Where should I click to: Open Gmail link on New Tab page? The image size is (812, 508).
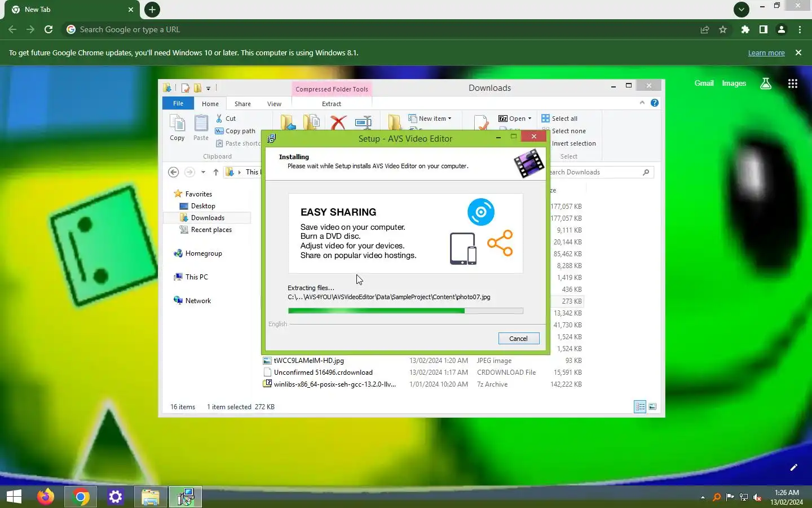click(704, 83)
